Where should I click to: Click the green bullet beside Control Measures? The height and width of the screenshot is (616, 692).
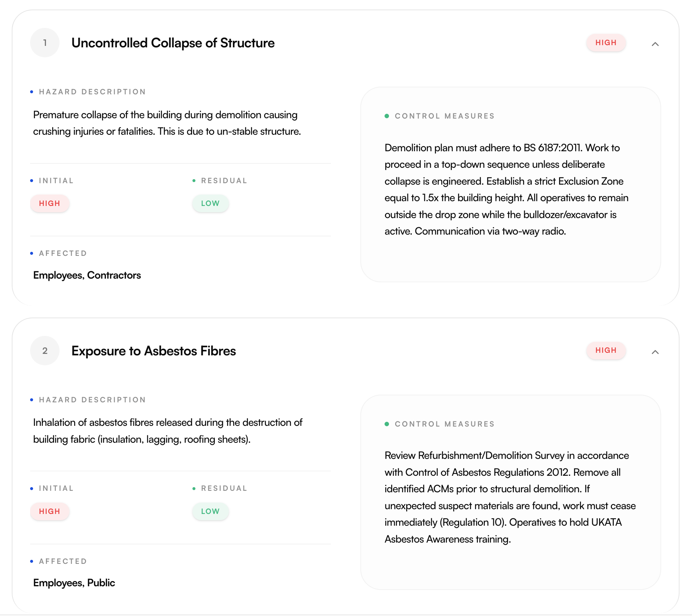(388, 116)
